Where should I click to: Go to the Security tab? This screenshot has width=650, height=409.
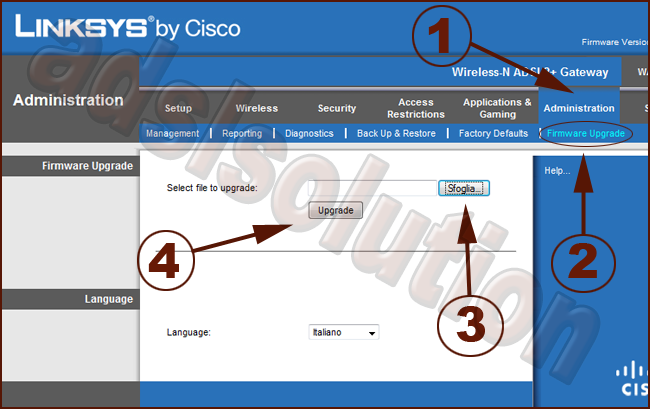pyautogui.click(x=336, y=108)
